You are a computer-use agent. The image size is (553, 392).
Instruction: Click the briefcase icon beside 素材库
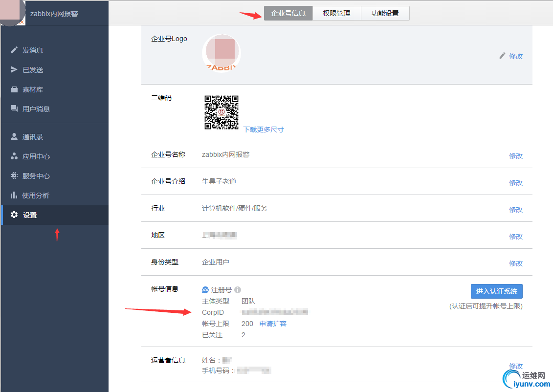(x=14, y=89)
